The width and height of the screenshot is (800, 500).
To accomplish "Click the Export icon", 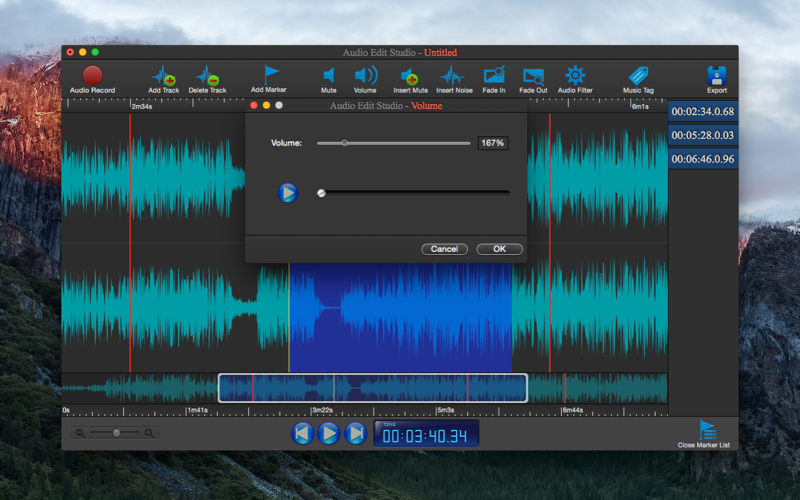I will pyautogui.click(x=716, y=75).
